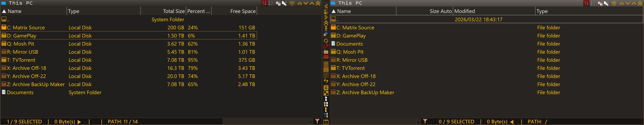The width and height of the screenshot is (644, 125).
Task: Open the Q: Mosh Pit drive in left pane
Action: click(x=20, y=44)
